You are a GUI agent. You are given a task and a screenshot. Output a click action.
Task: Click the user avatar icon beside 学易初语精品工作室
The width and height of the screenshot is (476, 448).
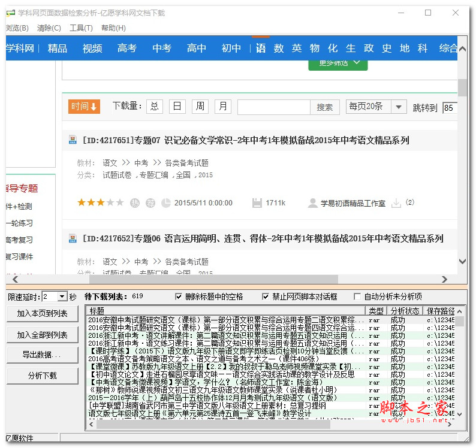[313, 203]
